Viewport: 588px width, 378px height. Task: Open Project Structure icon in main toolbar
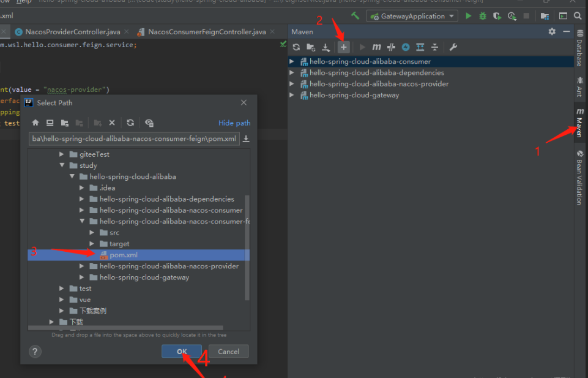tap(545, 16)
